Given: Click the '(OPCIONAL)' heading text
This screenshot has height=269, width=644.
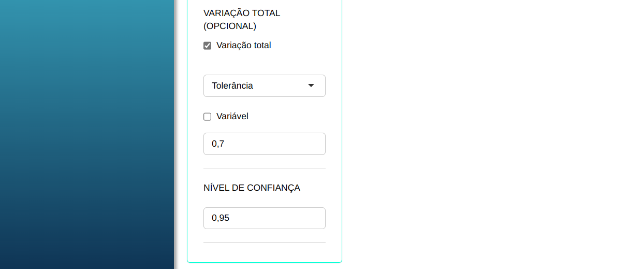Looking at the screenshot, I should [230, 26].
